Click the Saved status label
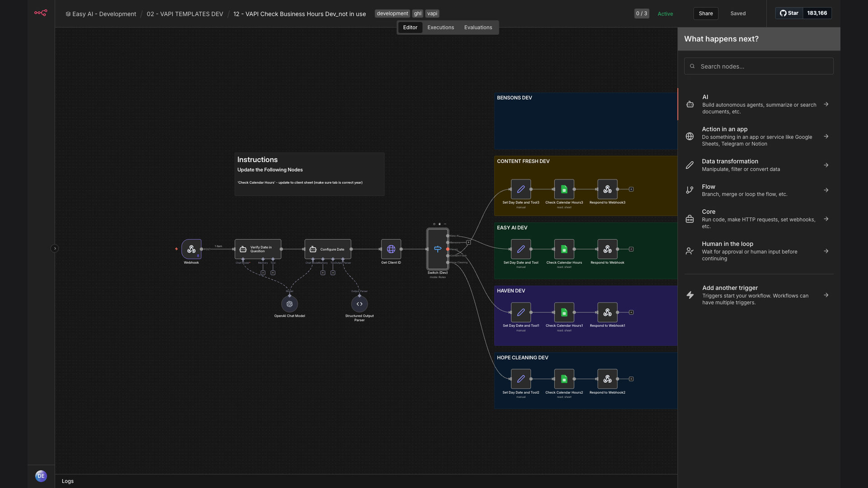868x488 pixels. pyautogui.click(x=738, y=14)
